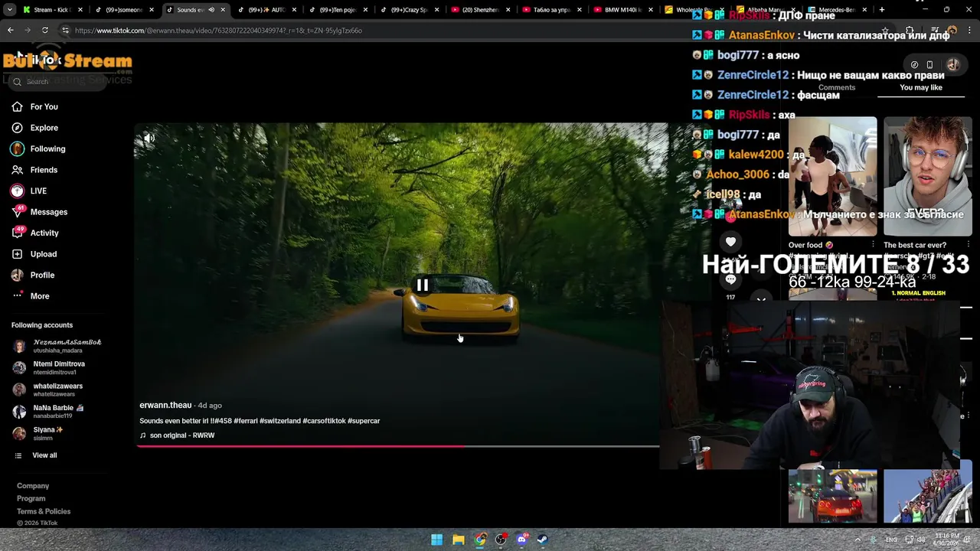
Task: Open comments via speech bubble icon
Action: [730, 280]
